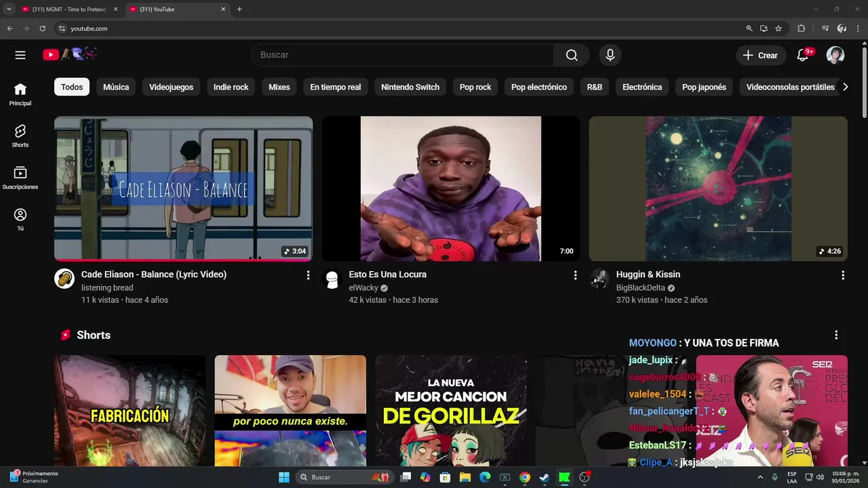Click the Buscar search field
The width and height of the screenshot is (868, 488).
click(403, 56)
